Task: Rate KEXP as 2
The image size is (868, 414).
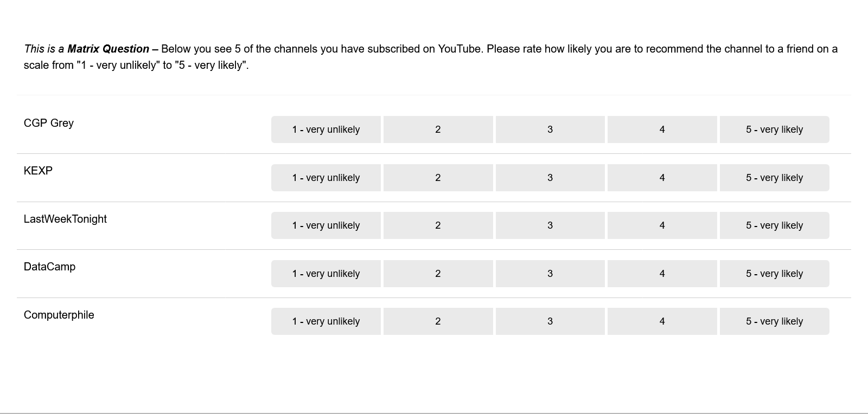Action: [x=438, y=177]
